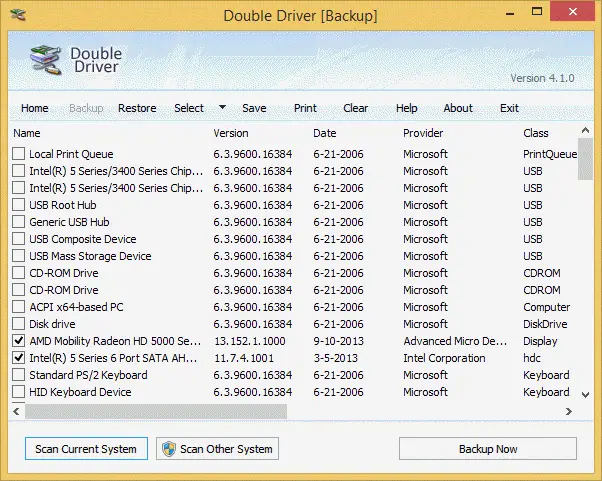Click version '11.7.4.1001' cell
Screen dimensions: 602x481
244,358
